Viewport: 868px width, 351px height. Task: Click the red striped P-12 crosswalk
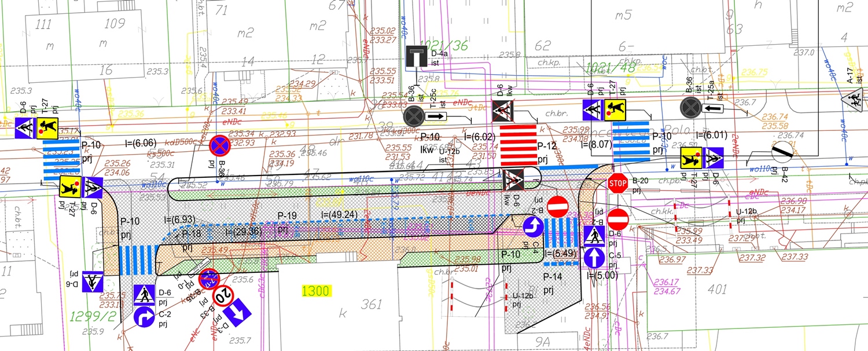click(517, 145)
